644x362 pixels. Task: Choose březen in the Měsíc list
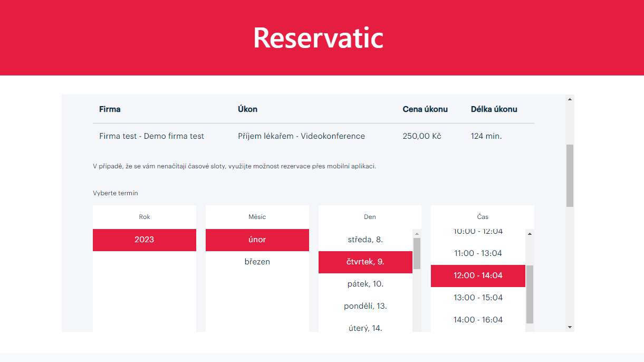point(257,262)
